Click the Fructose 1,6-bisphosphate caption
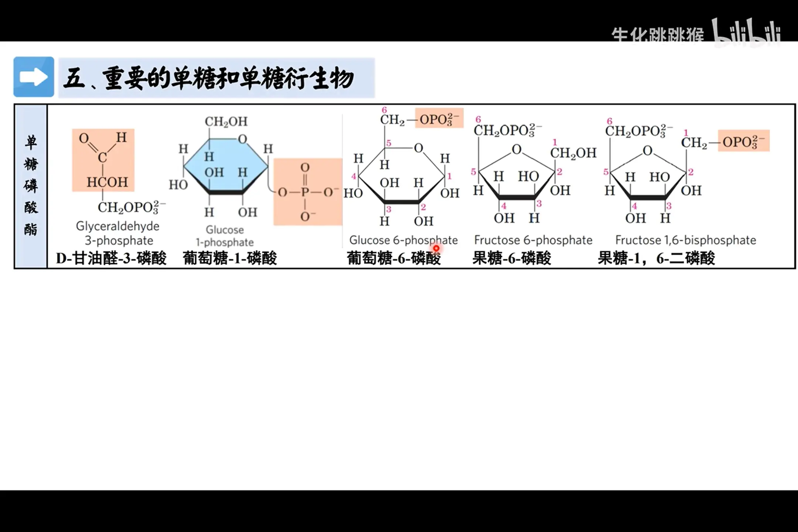Screen dimensions: 798x532 pos(686,240)
